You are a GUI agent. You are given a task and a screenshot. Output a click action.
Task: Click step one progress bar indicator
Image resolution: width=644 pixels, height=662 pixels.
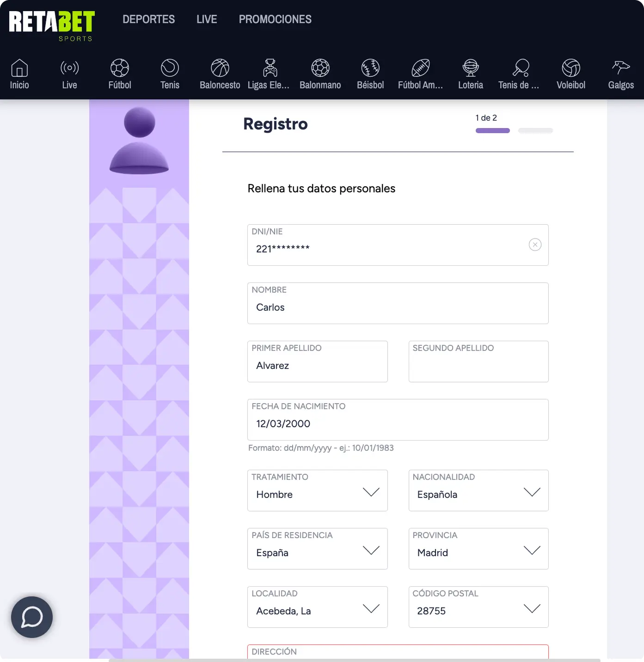click(x=492, y=130)
